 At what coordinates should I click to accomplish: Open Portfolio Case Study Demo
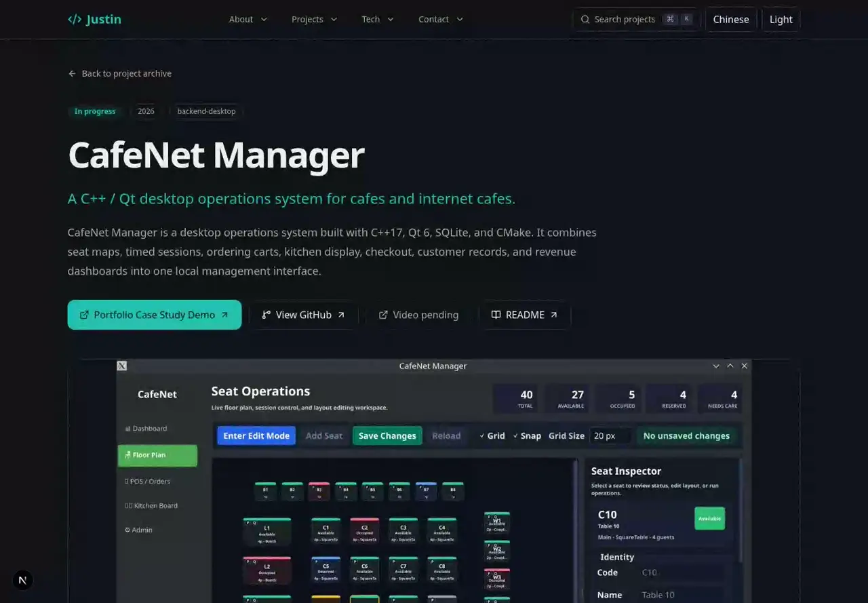coord(155,315)
